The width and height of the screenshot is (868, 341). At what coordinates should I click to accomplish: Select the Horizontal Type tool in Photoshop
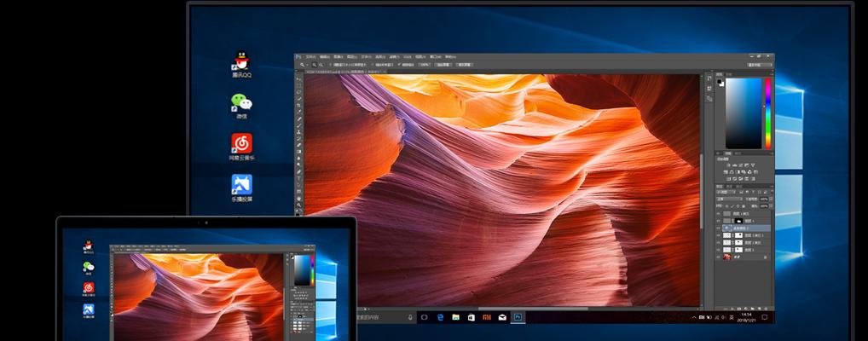click(299, 177)
